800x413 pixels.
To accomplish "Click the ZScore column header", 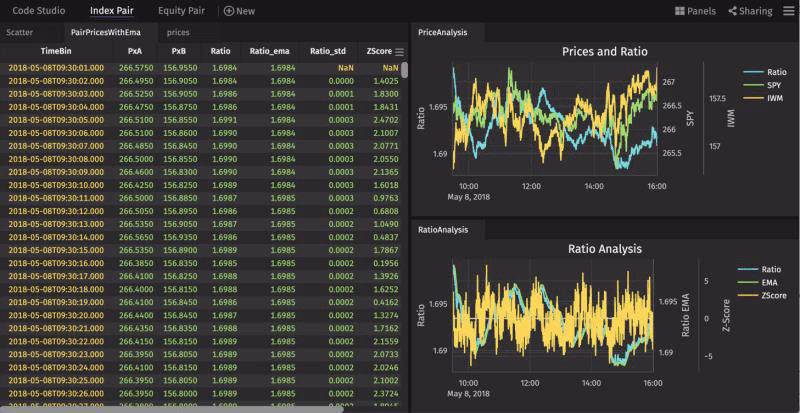I will click(x=378, y=50).
